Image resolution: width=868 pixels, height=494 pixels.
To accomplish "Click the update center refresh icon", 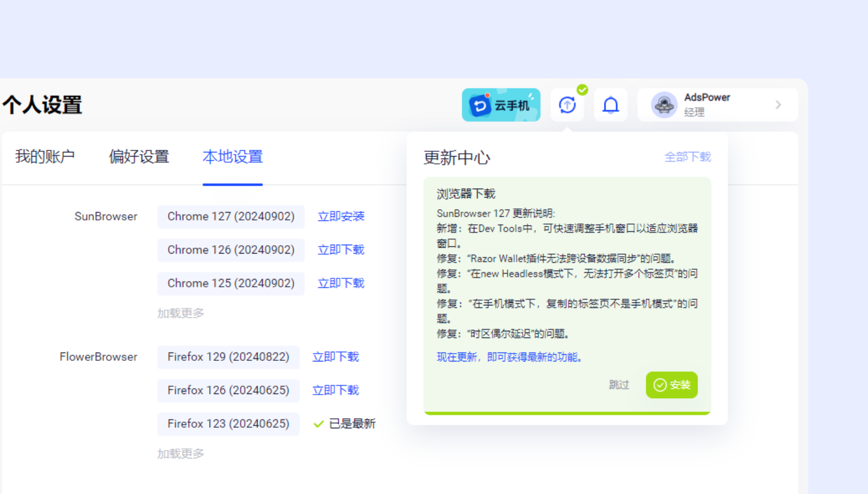I will (x=567, y=105).
